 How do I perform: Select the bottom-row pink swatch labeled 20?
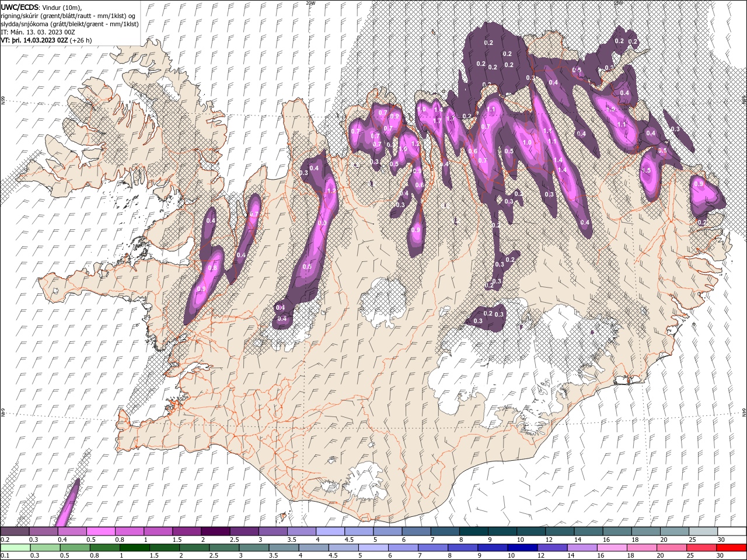[x=671, y=548]
